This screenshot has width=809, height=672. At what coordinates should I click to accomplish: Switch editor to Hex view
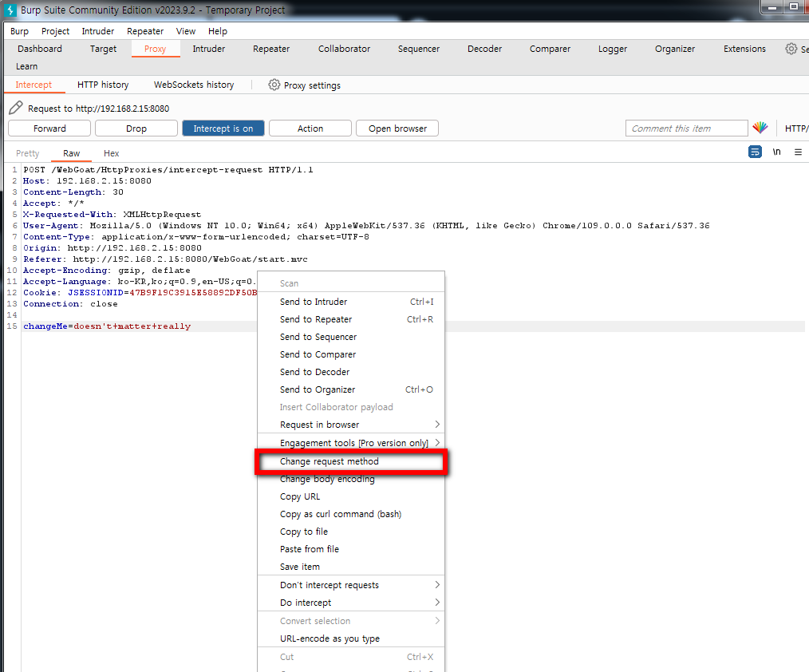point(112,153)
